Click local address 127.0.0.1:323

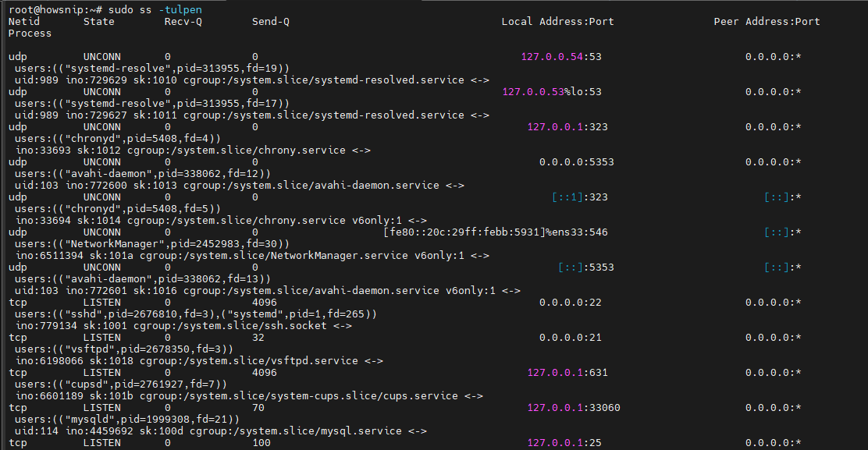pos(567,126)
